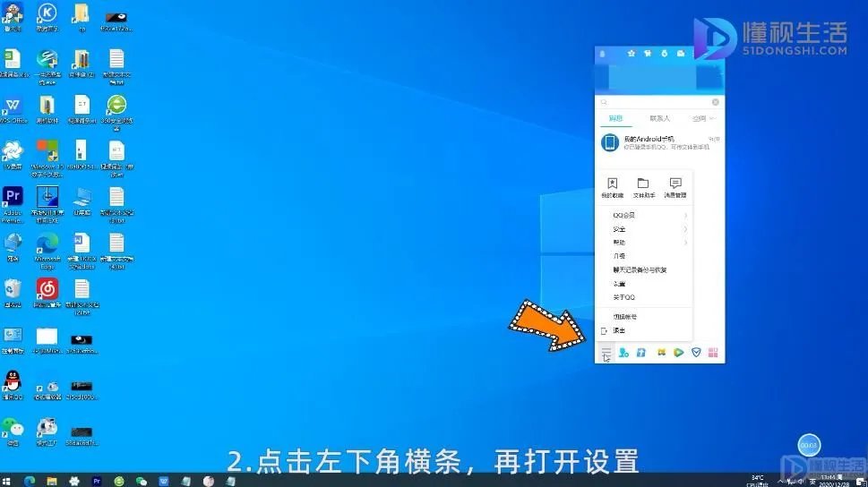Open the 我的Android手机 device avatar
This screenshot has width=868, height=487.
click(610, 142)
